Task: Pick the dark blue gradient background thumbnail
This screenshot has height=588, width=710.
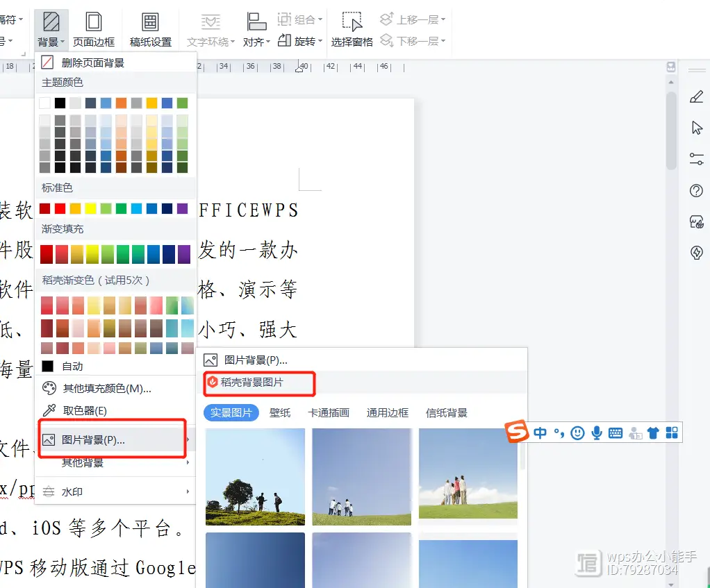Action: [256, 560]
